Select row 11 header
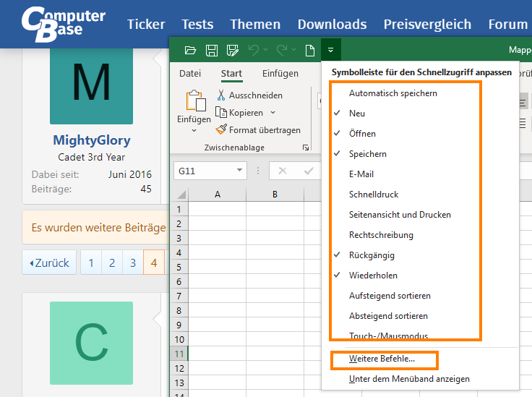This screenshot has width=532, height=397. pyautogui.click(x=179, y=354)
